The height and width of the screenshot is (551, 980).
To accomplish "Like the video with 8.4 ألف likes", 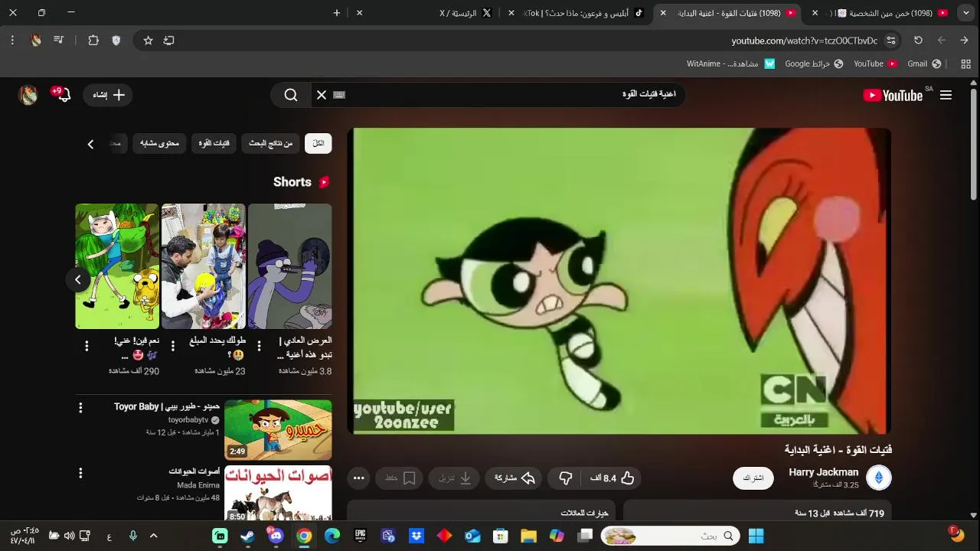I will tap(612, 478).
